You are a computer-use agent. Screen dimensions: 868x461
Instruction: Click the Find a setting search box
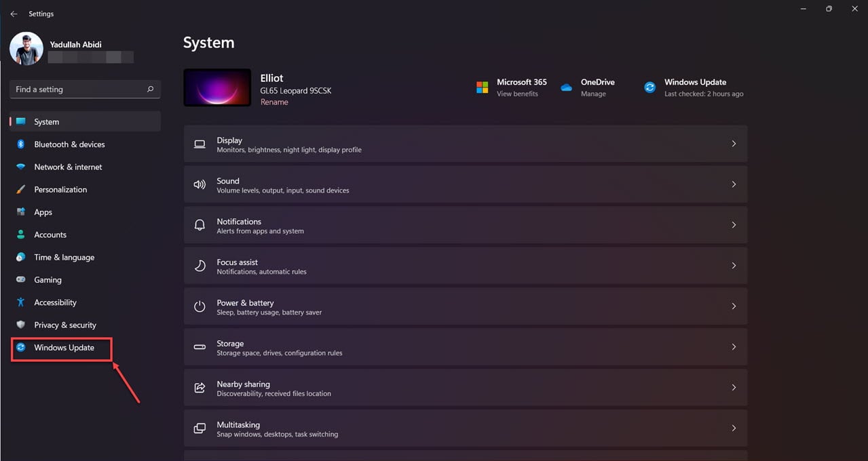pos(78,89)
